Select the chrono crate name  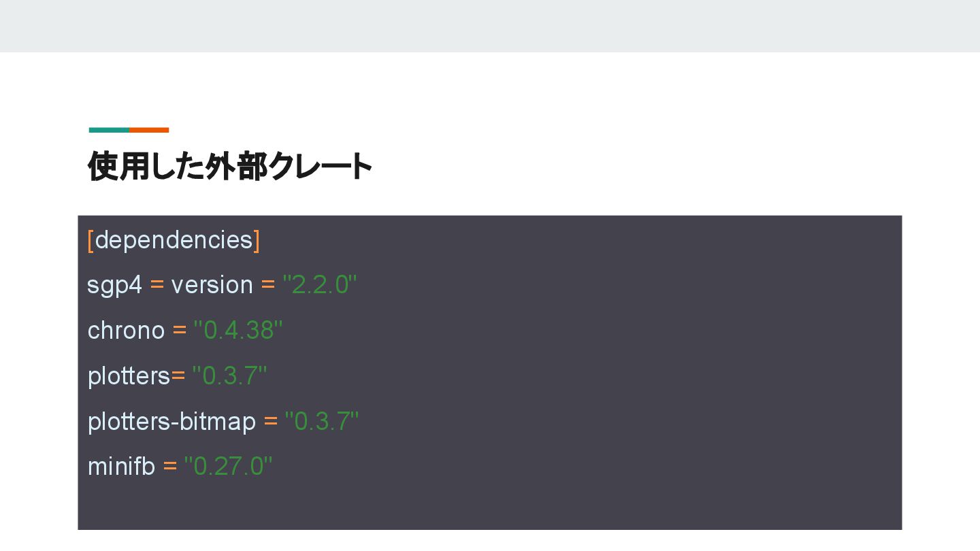click(x=126, y=331)
